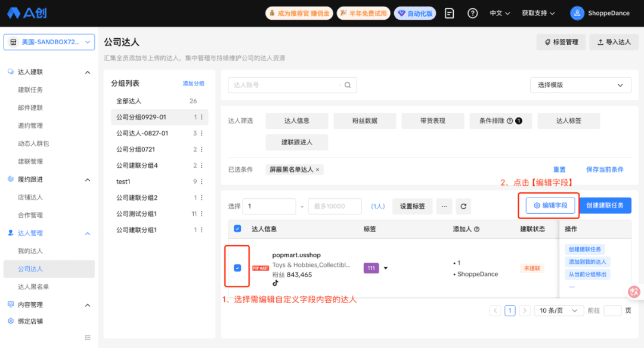644x348 pixels.
Task: Click the 导入达人 button
Action: [x=614, y=42]
